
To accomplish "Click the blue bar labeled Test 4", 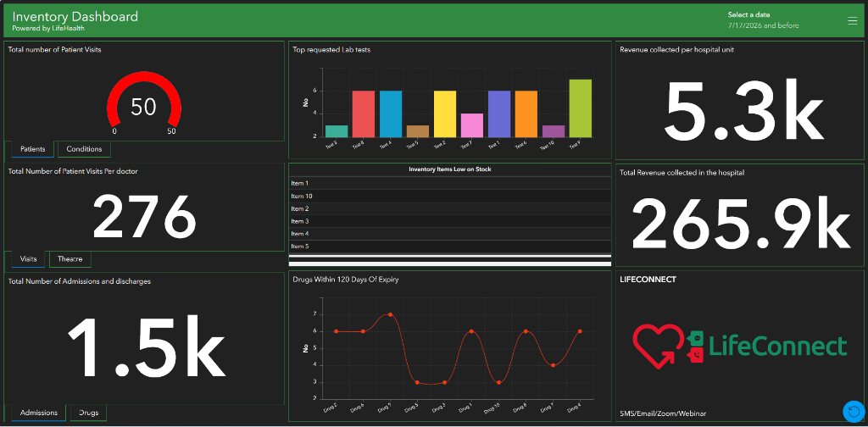I will tap(391, 114).
